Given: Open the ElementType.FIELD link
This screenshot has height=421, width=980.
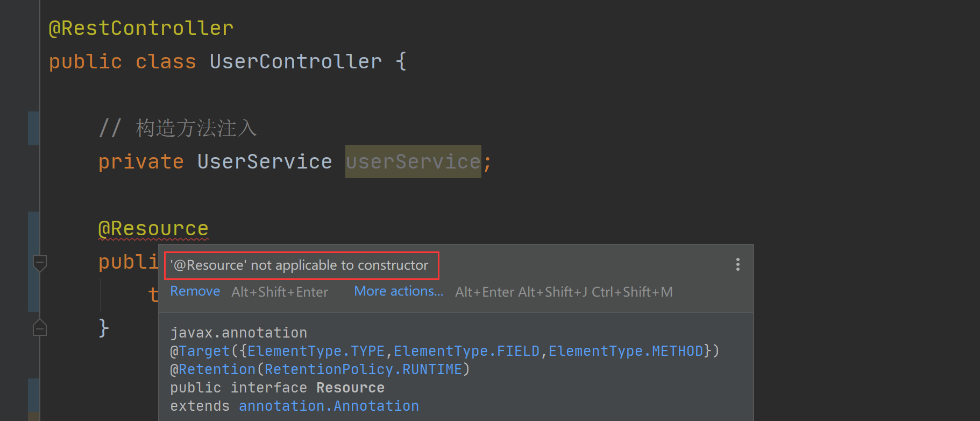Looking at the screenshot, I should pyautogui.click(x=466, y=351).
